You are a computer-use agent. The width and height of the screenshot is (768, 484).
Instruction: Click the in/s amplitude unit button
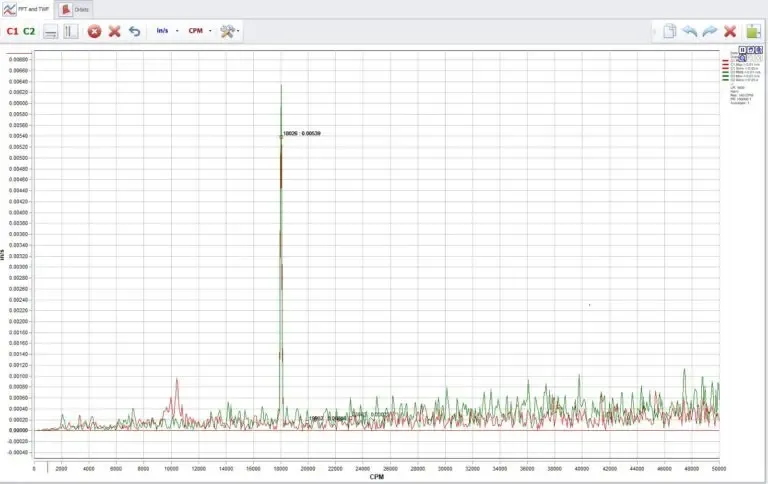coord(162,30)
